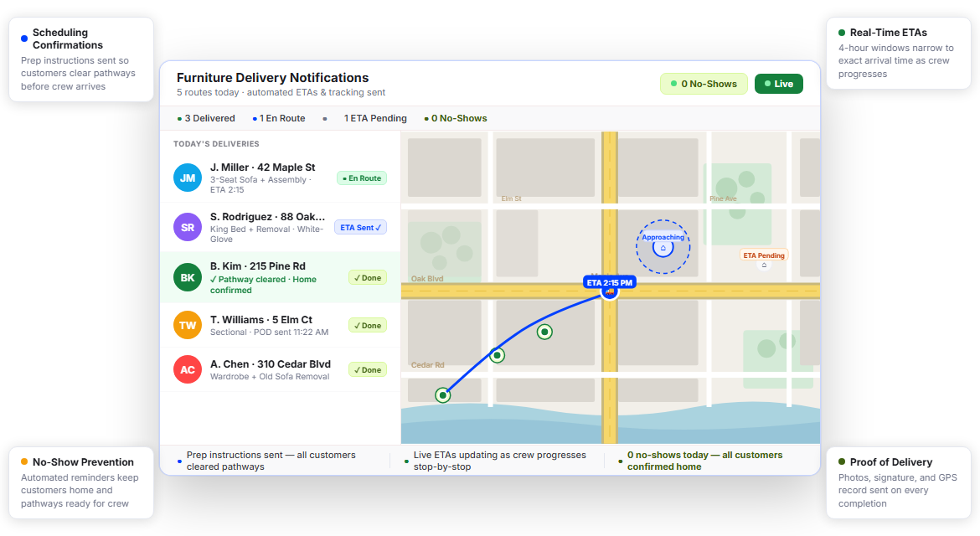The width and height of the screenshot is (980, 536).
Task: Click the TW avatar for T. Williams
Action: (x=188, y=325)
